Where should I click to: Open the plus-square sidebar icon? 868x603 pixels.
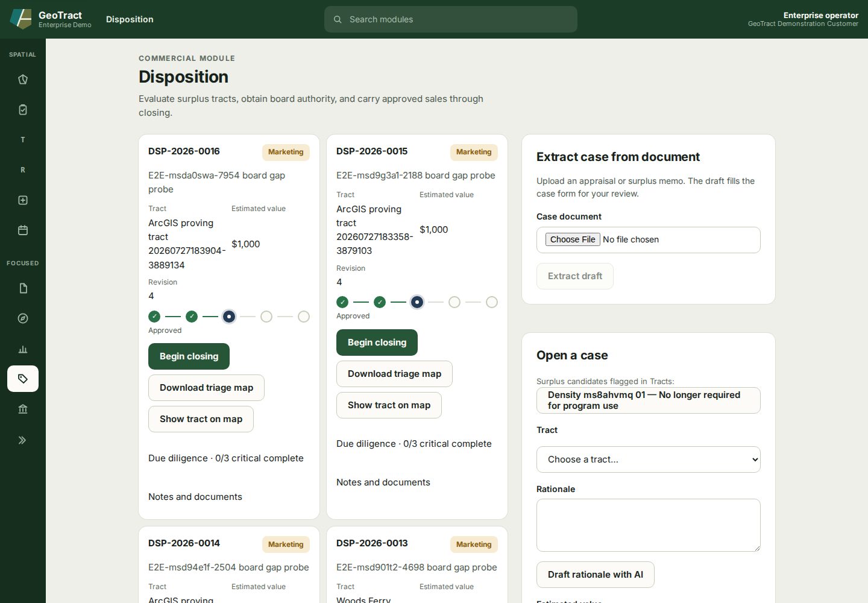(23, 200)
